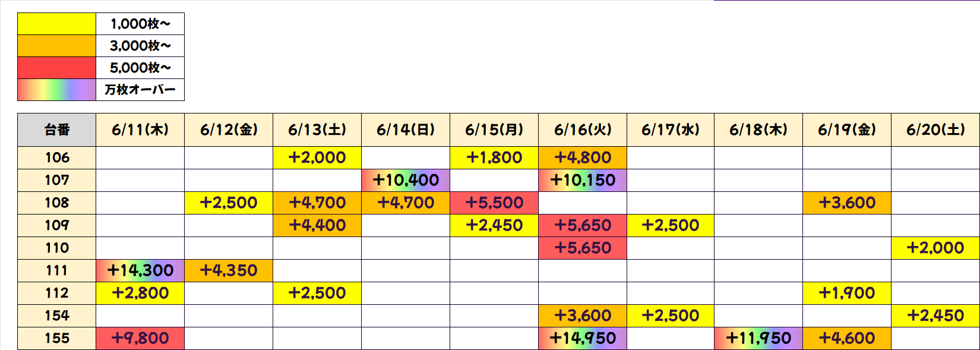Select row label 155
Screen dimensions: 980x350
[56, 338]
